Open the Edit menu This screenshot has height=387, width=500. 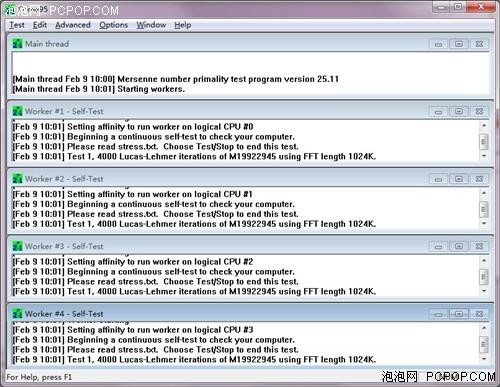[x=40, y=25]
